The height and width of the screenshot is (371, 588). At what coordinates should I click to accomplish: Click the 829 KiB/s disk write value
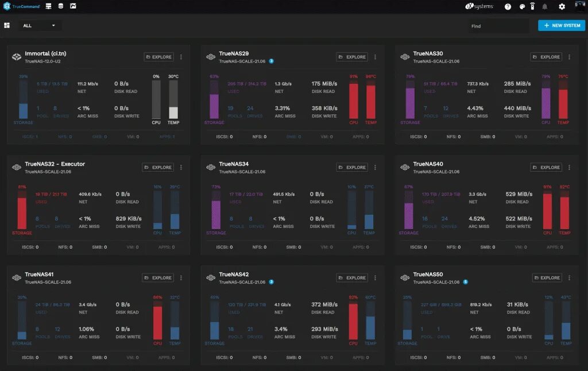pos(129,219)
